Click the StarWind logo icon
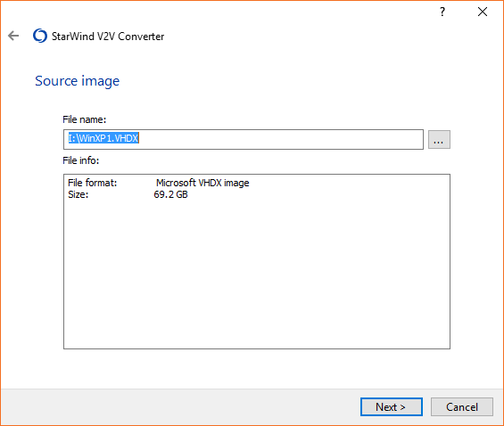 (x=40, y=36)
